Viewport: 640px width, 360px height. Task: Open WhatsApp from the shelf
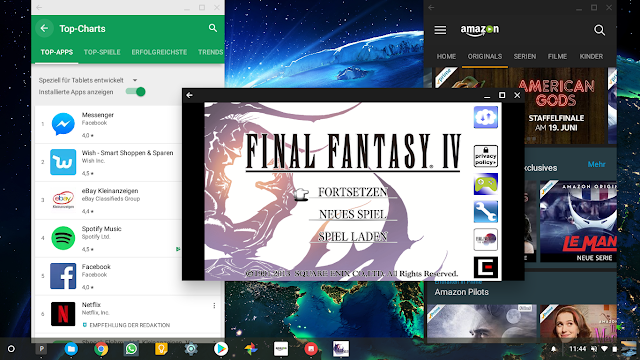pyautogui.click(x=131, y=349)
